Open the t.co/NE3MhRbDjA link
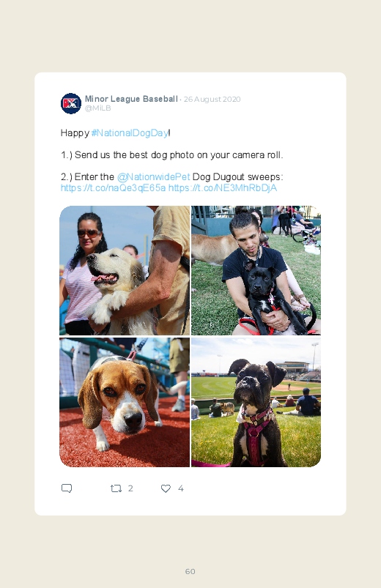381x588 pixels. [x=223, y=187]
